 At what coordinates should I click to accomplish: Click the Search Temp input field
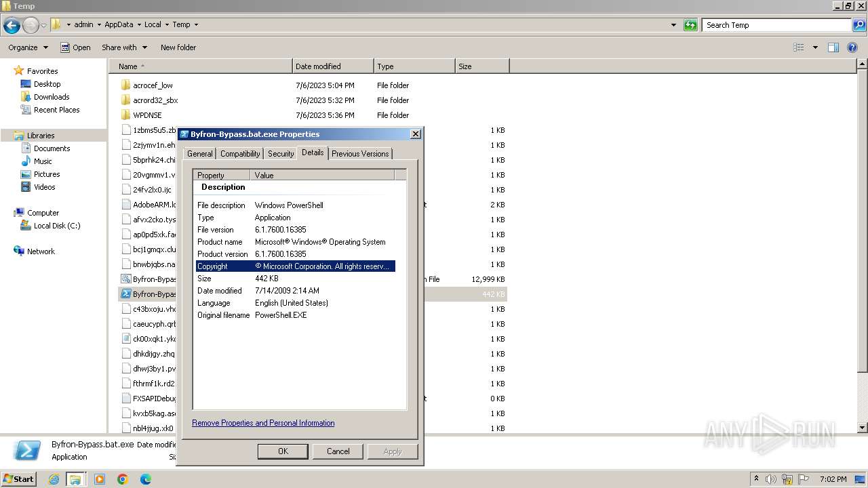[777, 25]
